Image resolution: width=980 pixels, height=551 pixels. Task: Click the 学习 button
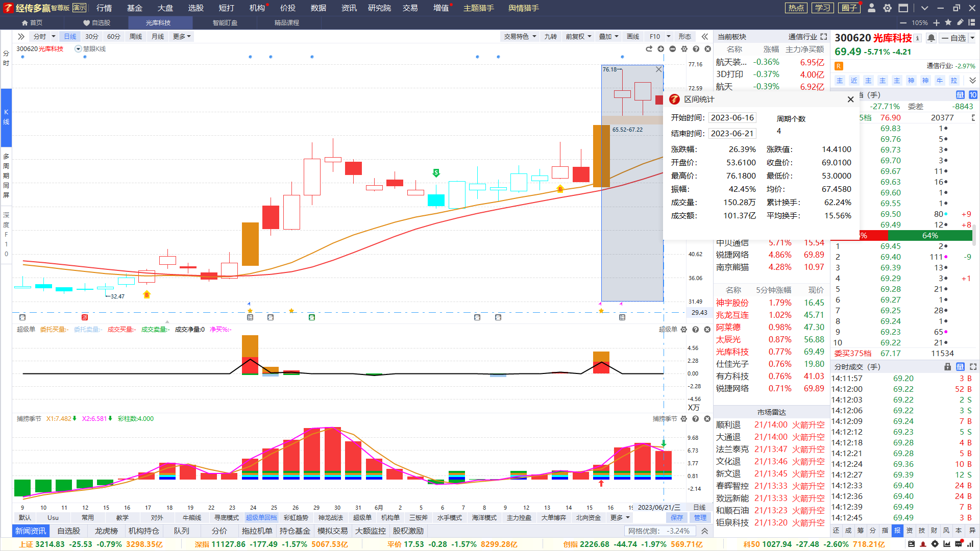[x=822, y=8]
